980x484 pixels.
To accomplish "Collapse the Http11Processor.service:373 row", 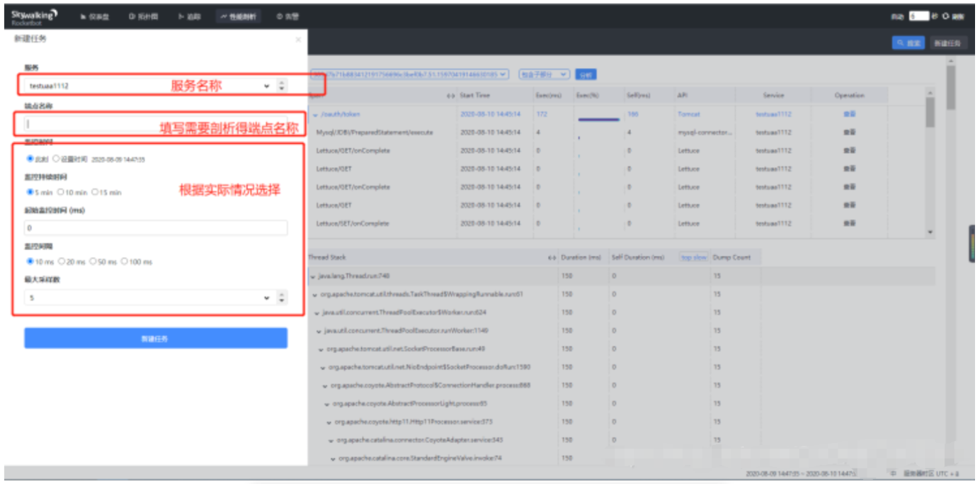I will (x=330, y=422).
